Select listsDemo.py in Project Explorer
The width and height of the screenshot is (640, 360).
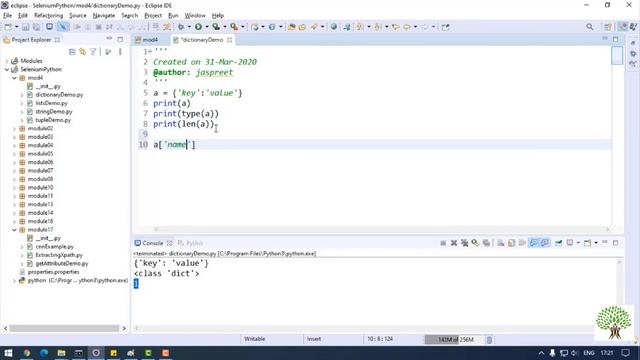click(51, 103)
